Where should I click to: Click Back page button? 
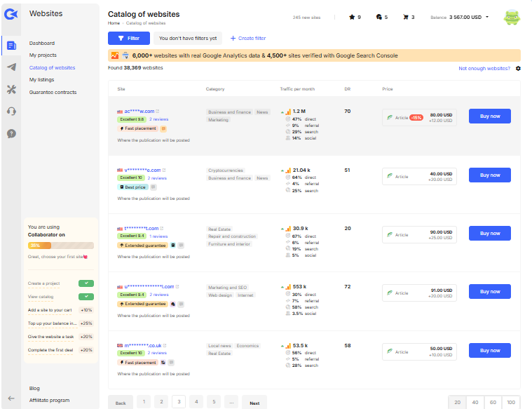click(x=121, y=403)
